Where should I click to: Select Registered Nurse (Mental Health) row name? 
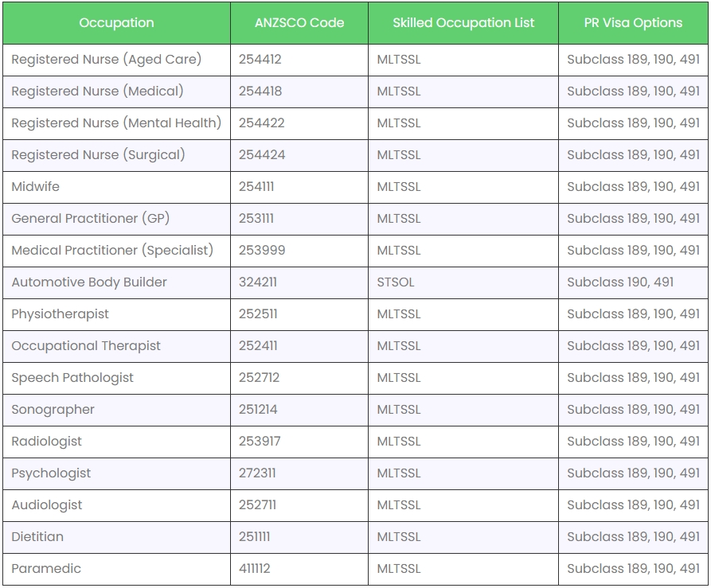[x=116, y=123]
